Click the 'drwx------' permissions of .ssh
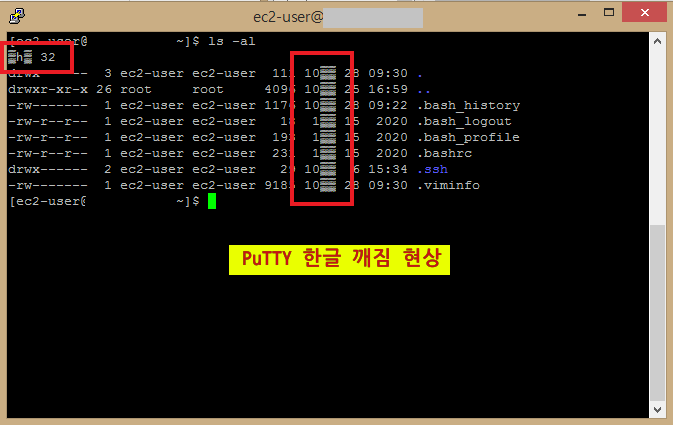 pyautogui.click(x=48, y=169)
